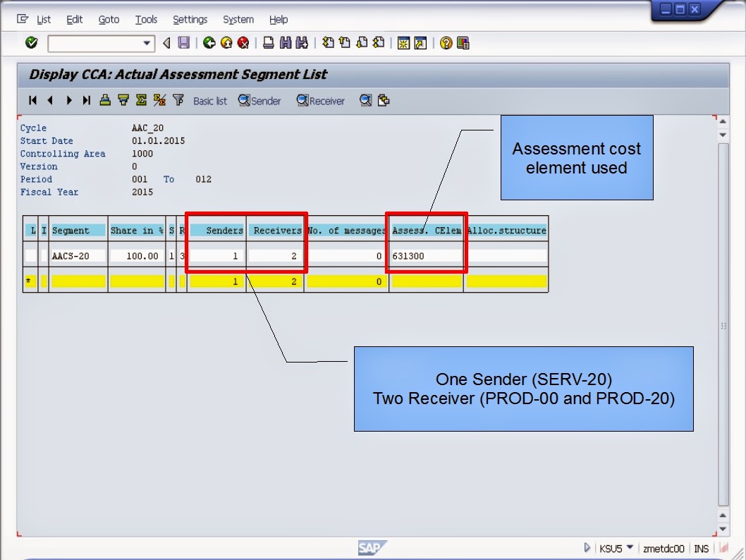Open the KSU5 status bar dropdown
The image size is (746, 560).
click(x=630, y=547)
